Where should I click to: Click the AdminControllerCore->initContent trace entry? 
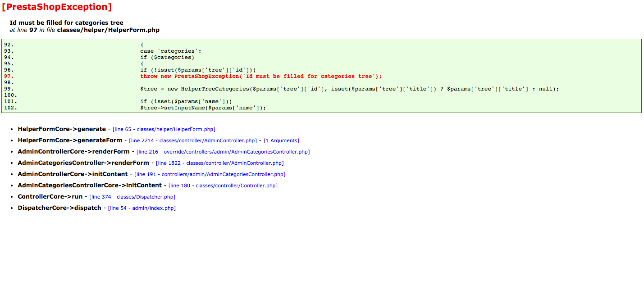[x=73, y=174]
